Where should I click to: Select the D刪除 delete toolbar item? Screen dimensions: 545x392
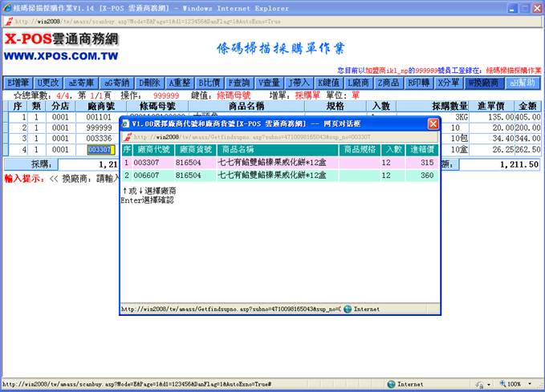coord(149,83)
